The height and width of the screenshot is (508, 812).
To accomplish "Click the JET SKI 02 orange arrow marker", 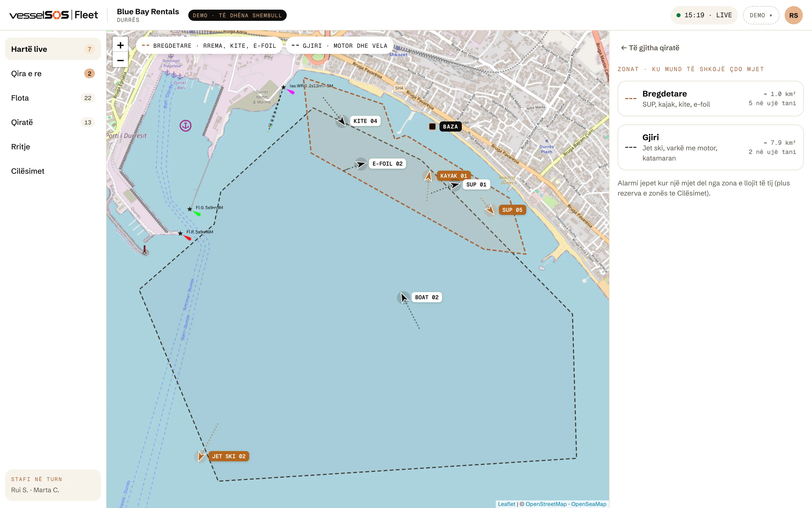I will tap(201, 456).
